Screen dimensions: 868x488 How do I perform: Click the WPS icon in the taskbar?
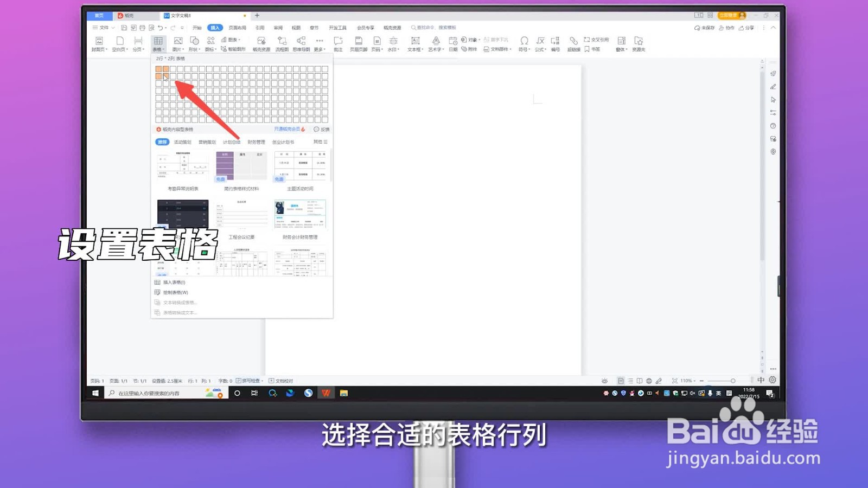pos(326,393)
